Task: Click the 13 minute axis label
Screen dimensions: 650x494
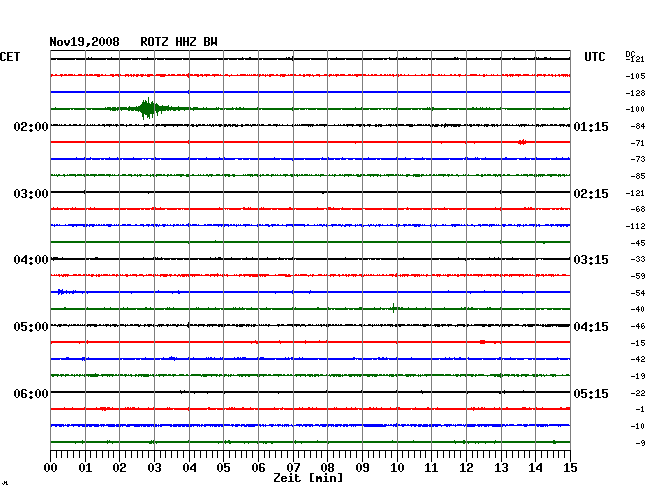Action: click(501, 468)
